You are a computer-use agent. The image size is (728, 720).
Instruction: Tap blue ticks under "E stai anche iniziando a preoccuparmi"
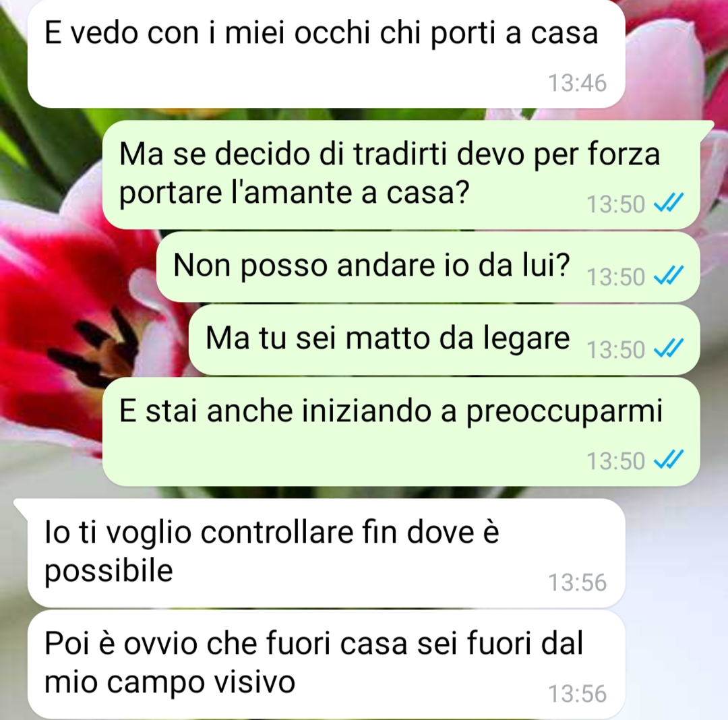coord(669,460)
